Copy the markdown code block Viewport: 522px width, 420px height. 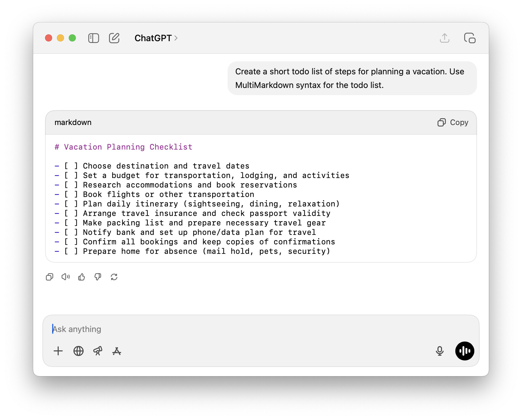click(x=453, y=122)
